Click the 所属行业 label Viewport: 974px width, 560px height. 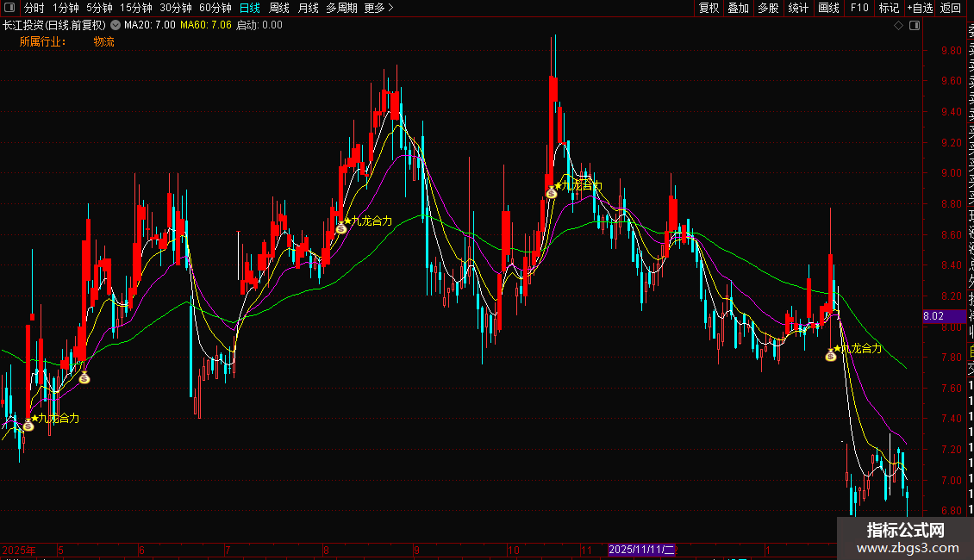42,41
